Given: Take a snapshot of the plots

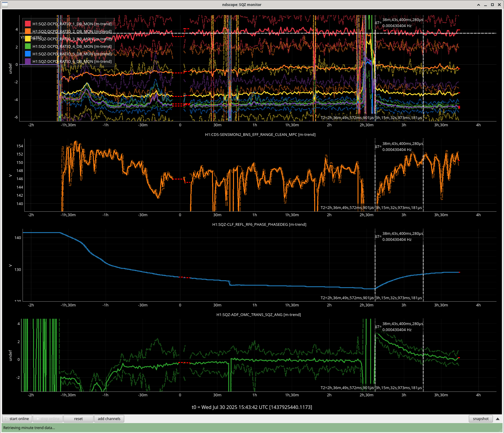Looking at the screenshot, I should click(x=480, y=419).
